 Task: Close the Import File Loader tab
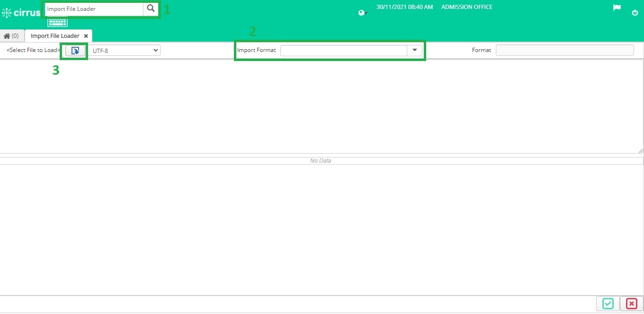coord(86,36)
